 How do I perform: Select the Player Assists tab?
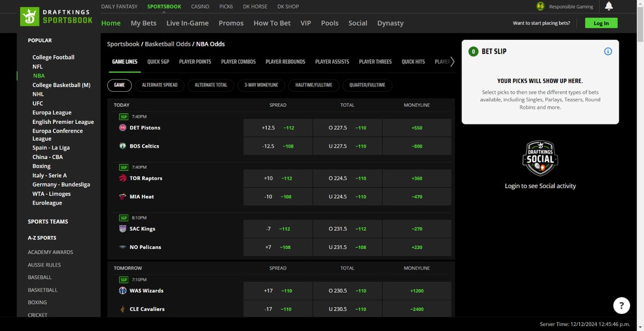(332, 62)
